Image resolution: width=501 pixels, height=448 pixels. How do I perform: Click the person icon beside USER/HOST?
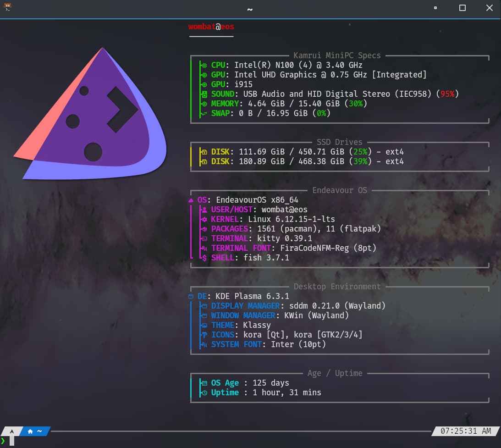(204, 210)
